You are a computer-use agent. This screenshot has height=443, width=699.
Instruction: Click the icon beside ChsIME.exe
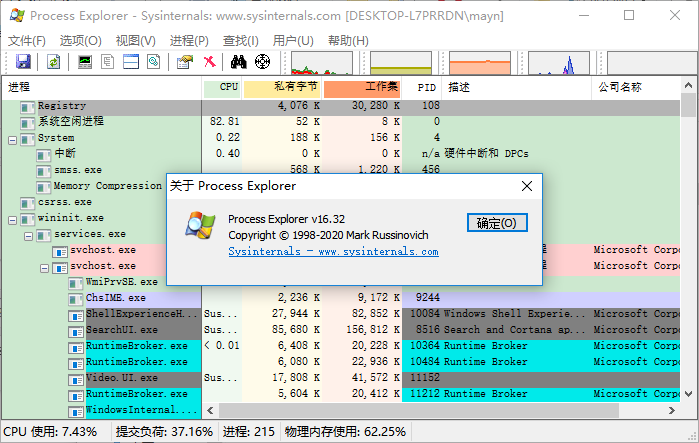76,299
